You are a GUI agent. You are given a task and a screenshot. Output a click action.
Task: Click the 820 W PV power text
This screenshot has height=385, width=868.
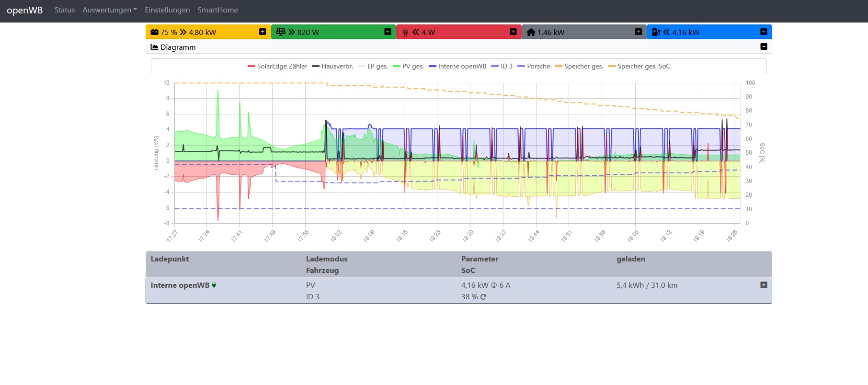click(308, 32)
